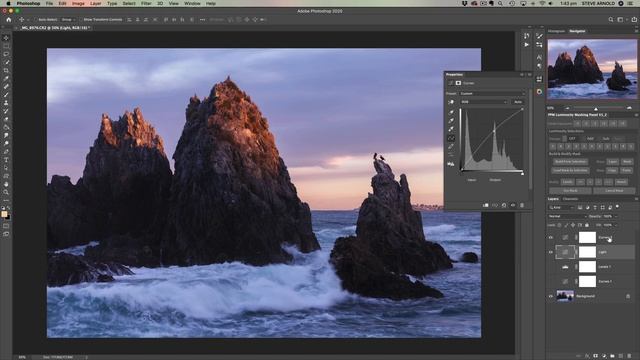Image resolution: width=640 pixels, height=360 pixels.
Task: Select the Clone Stamp tool
Action: (x=6, y=103)
